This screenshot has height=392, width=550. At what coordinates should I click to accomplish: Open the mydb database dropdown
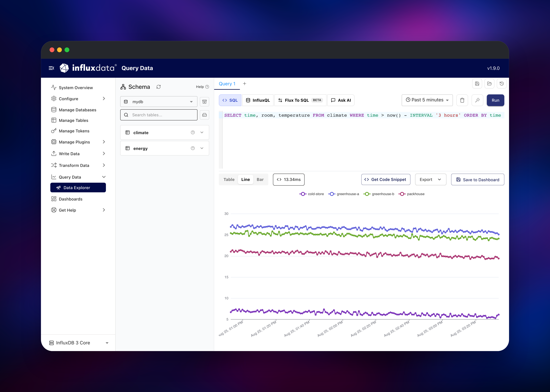(x=159, y=102)
